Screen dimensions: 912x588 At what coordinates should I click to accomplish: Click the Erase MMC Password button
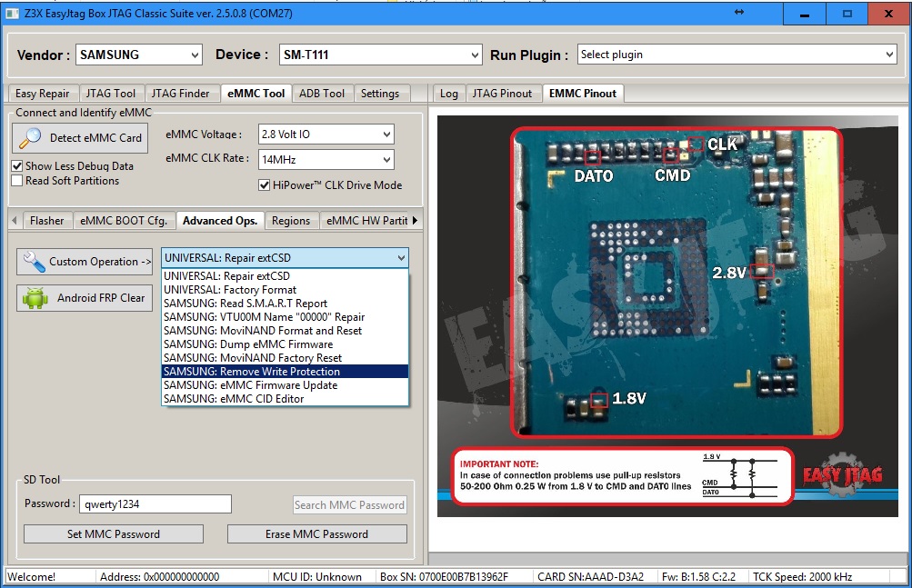click(x=317, y=533)
